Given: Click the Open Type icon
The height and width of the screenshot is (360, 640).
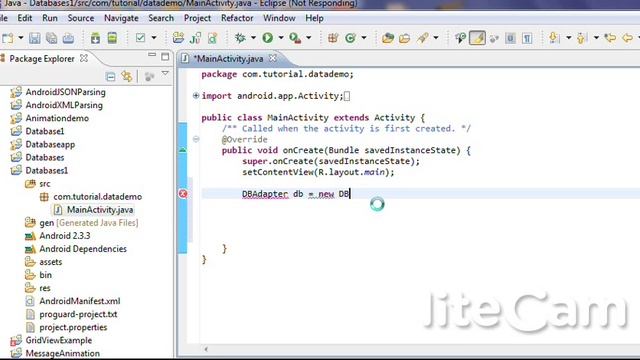Looking at the screenshot, I should tap(388, 38).
